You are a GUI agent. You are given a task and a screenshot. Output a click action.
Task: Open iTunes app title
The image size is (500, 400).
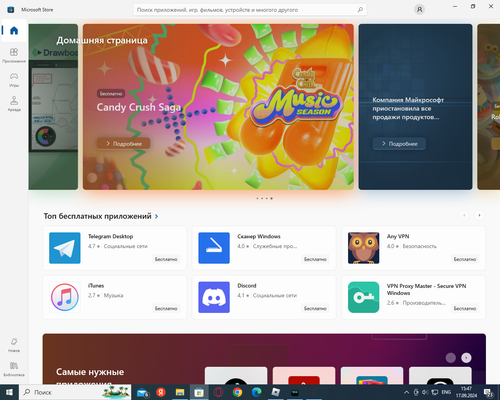96,286
